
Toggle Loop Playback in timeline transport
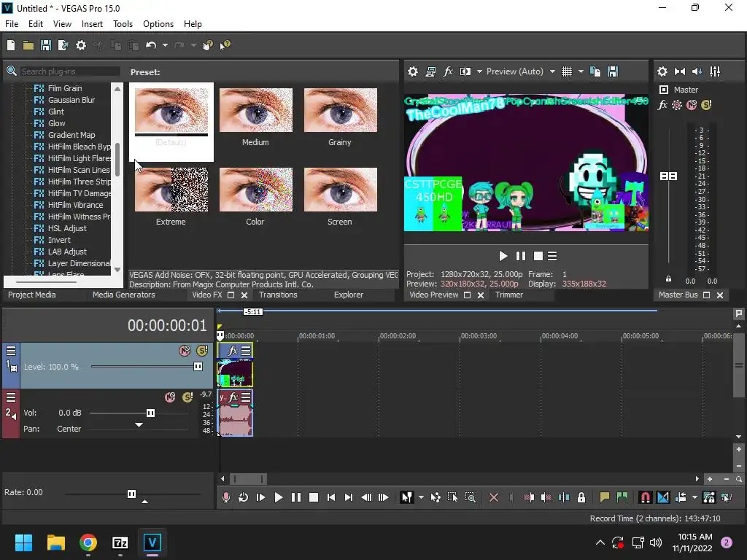pos(243,497)
